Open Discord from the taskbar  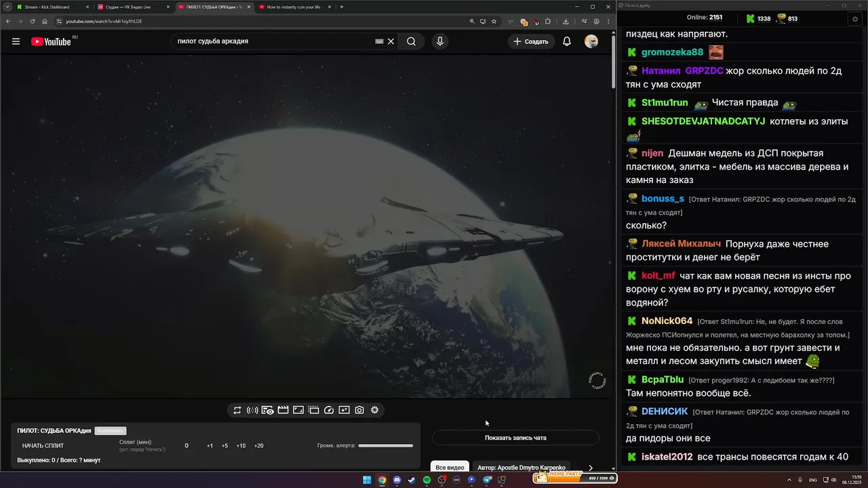(397, 480)
